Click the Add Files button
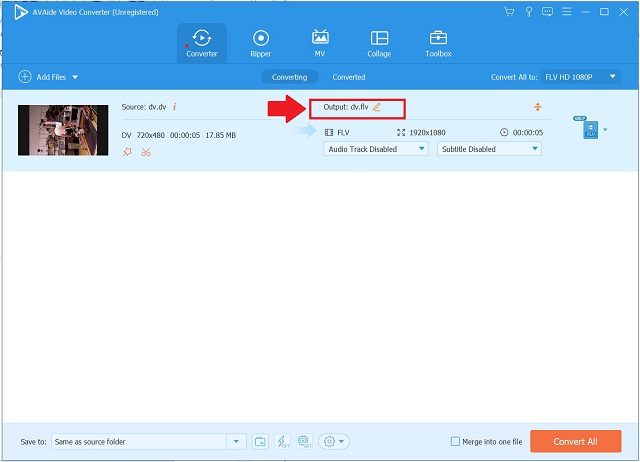The width and height of the screenshot is (640, 462). (x=42, y=77)
